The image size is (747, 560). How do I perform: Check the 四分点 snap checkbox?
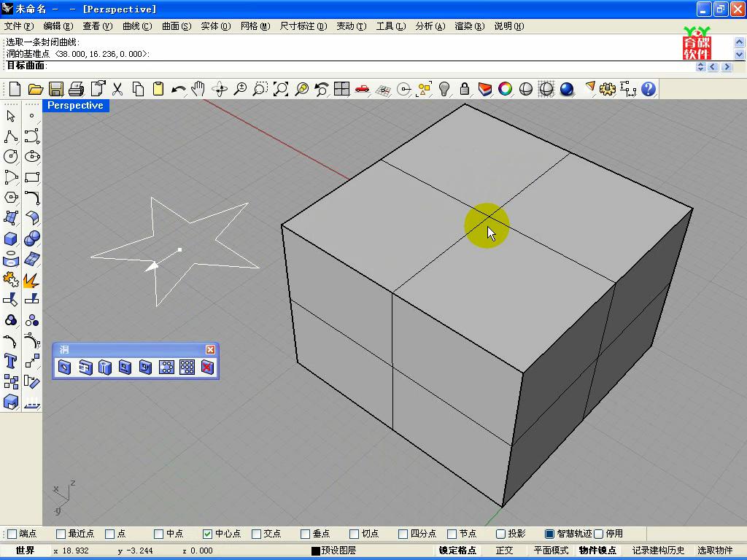pos(403,534)
